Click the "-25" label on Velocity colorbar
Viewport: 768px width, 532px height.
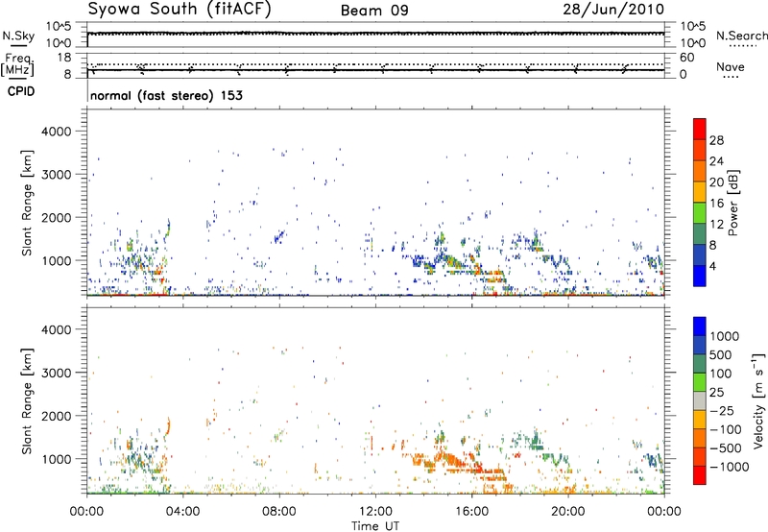[x=722, y=410]
